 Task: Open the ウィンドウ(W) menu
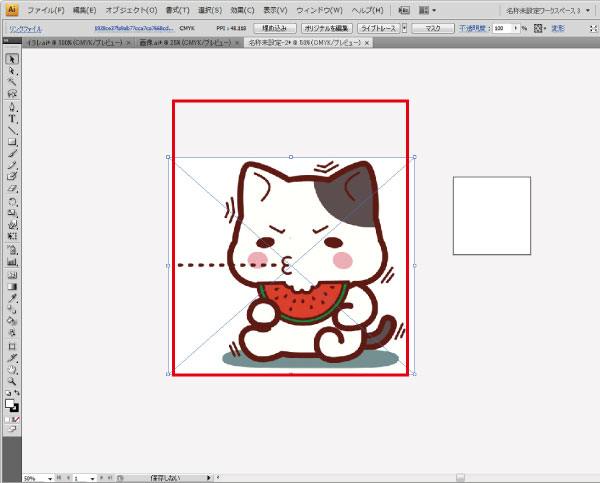click(319, 10)
